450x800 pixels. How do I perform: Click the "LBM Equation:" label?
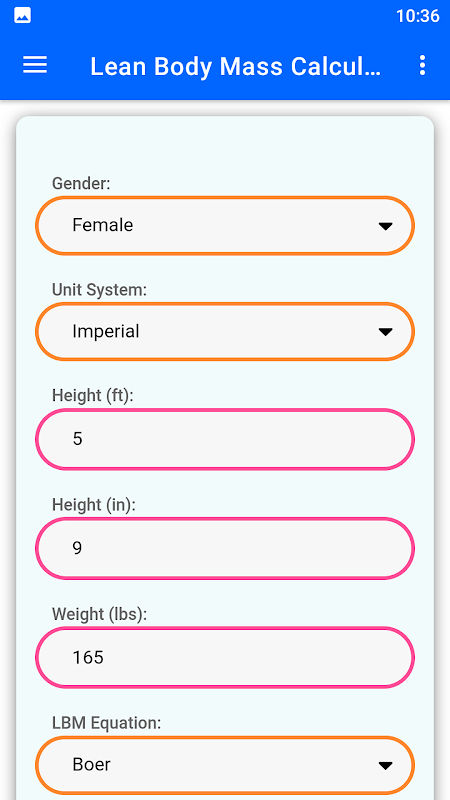click(x=107, y=723)
